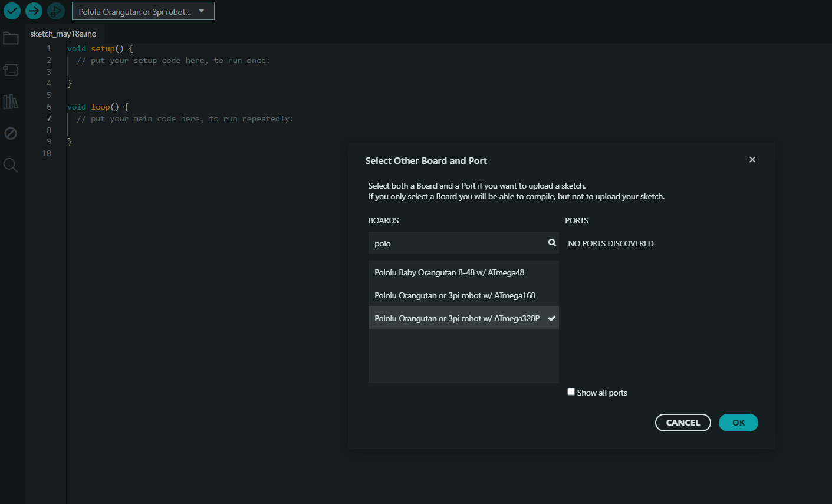The width and height of the screenshot is (832, 504).
Task: Click the put your main code comment
Action: click(185, 118)
